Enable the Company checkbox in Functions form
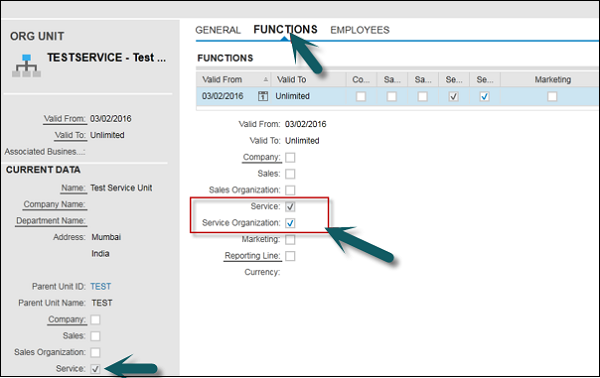The height and width of the screenshot is (378, 600). 290,157
